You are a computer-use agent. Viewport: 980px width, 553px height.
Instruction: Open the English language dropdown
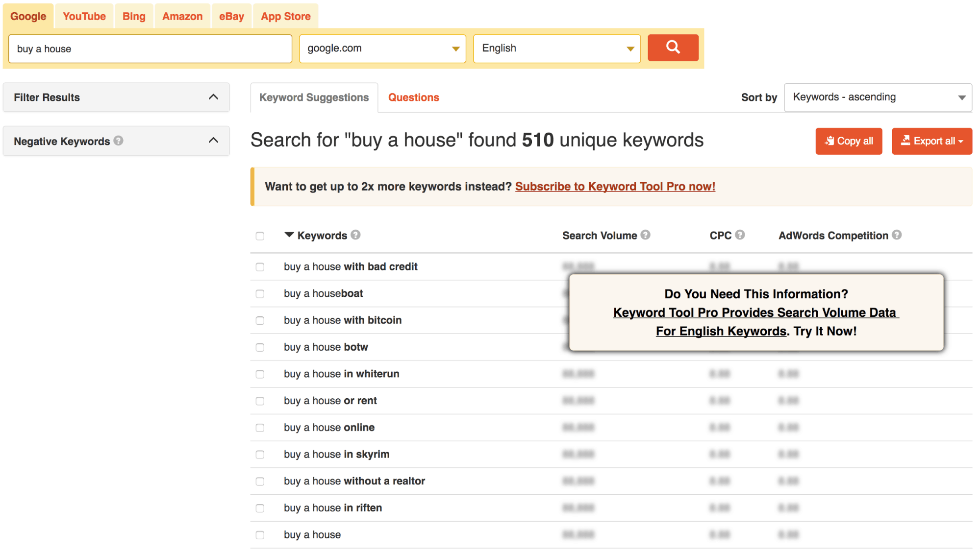point(556,48)
